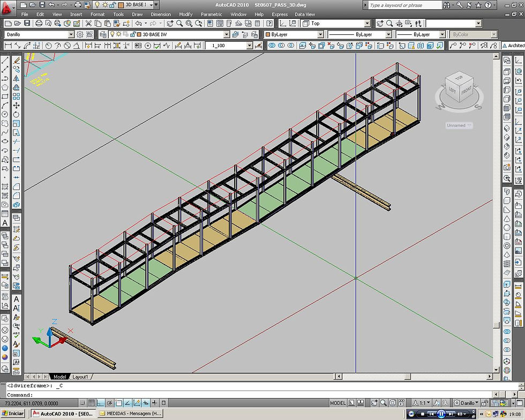Toggle Object Snap Tracking in status bar
This screenshot has width=525, height=420.
tap(127, 403)
